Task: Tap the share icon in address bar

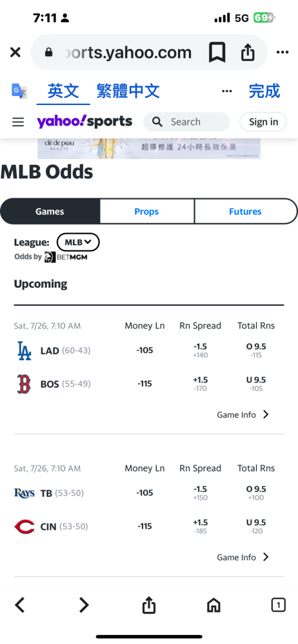Action: (x=248, y=53)
